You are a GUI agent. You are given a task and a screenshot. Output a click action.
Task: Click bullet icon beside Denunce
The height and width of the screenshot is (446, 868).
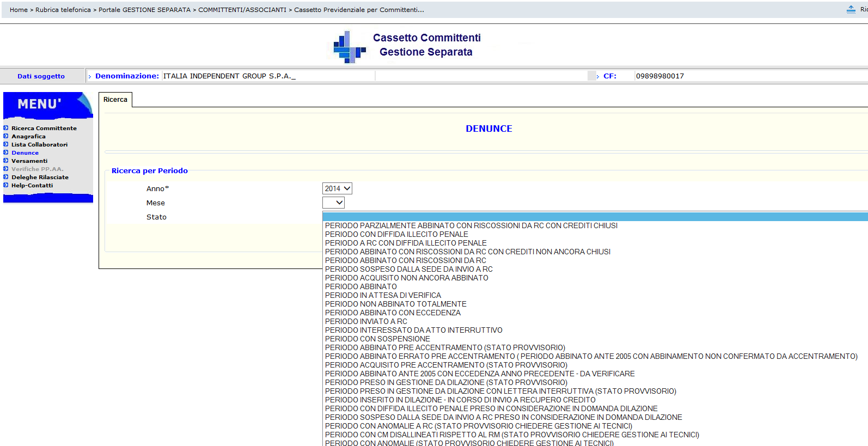[x=6, y=152]
